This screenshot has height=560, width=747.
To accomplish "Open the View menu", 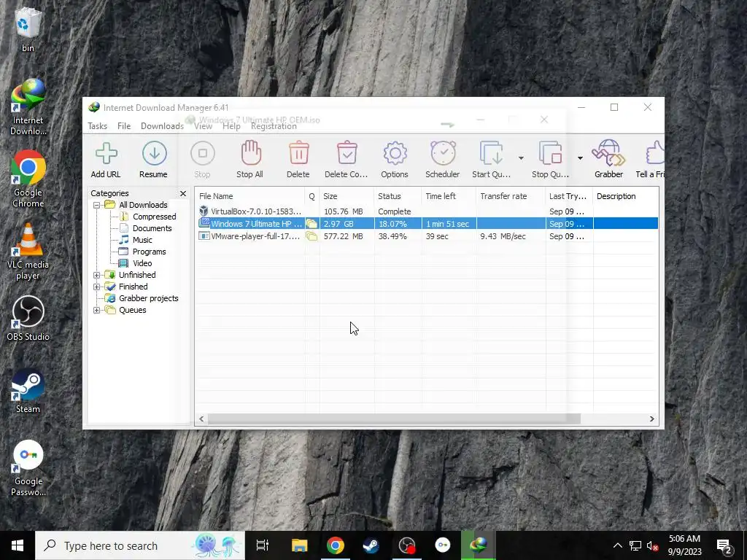I will pyautogui.click(x=203, y=126).
